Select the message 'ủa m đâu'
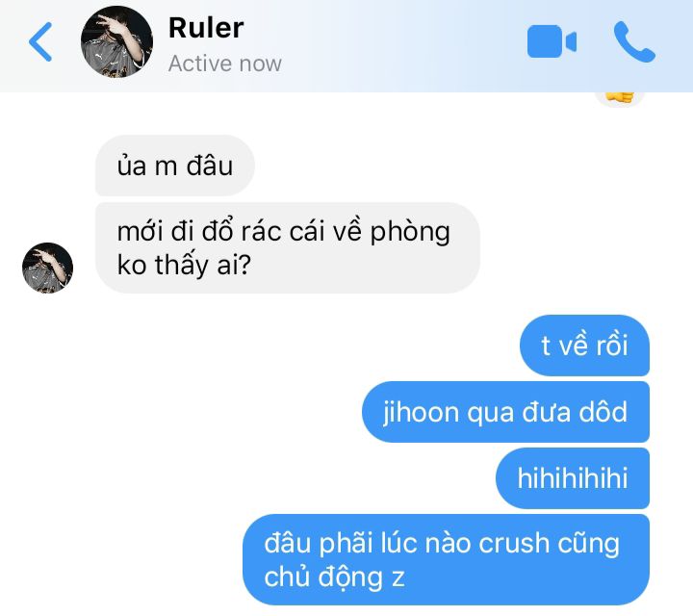 [175, 166]
